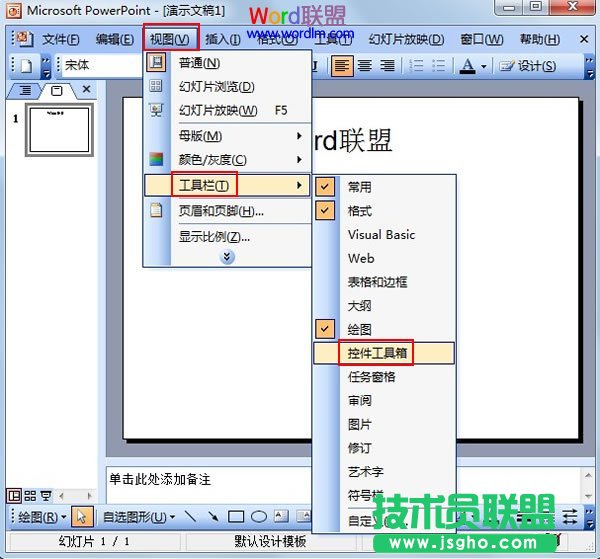The image size is (600, 559).
Task: Click the arrow style icon on drawing toolbar
Action: click(570, 517)
